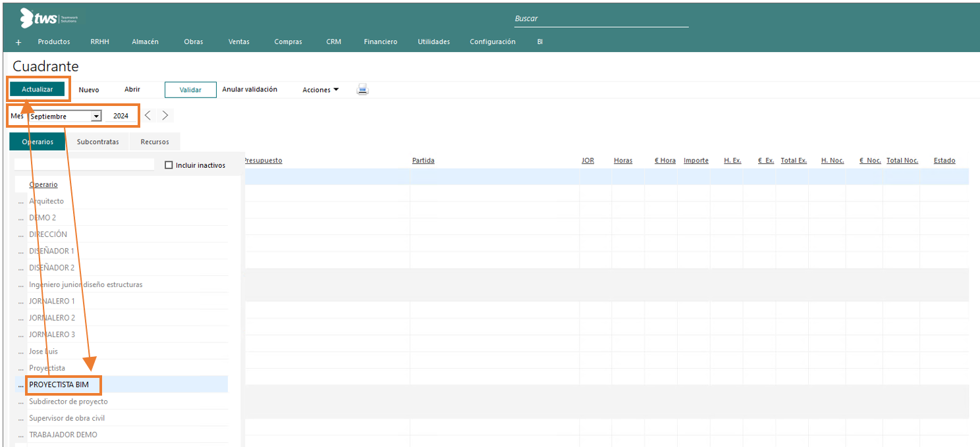Click the plus icon in the menu bar

(18, 42)
